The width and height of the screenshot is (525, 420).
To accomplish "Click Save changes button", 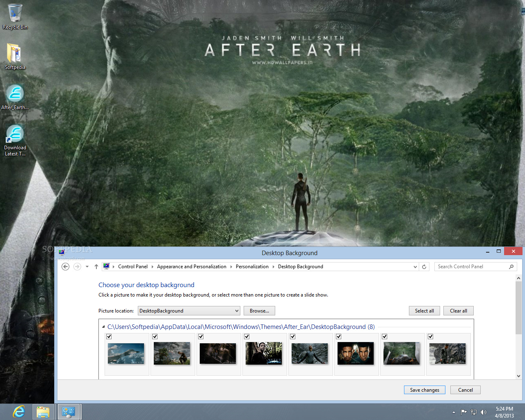I will [425, 390].
